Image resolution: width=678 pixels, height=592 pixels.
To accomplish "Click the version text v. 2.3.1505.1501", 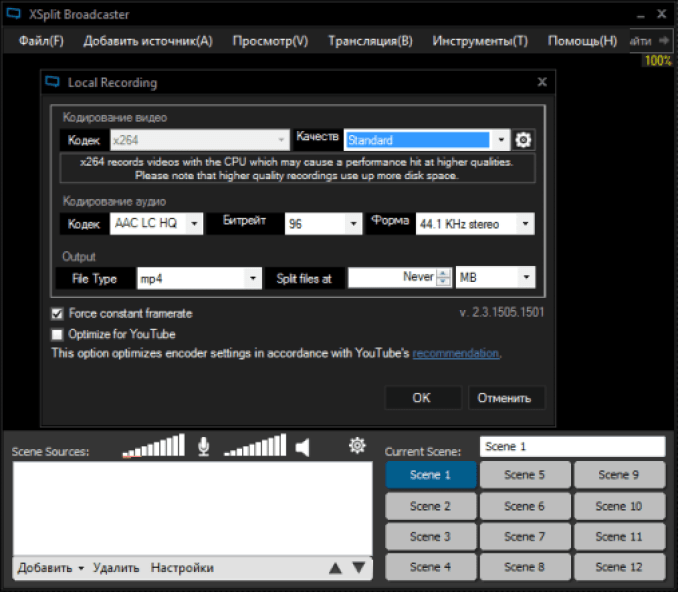I will (502, 312).
